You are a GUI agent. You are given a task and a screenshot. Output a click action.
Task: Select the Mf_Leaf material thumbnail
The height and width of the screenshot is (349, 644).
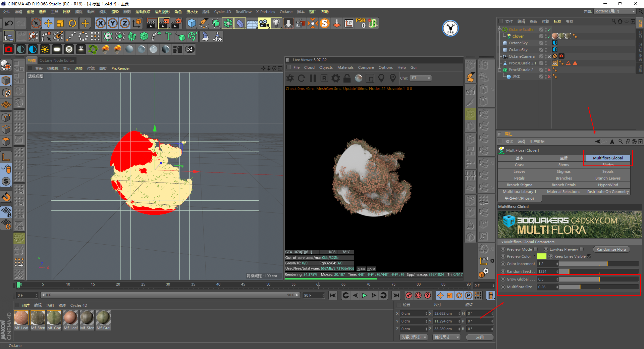(x=21, y=317)
